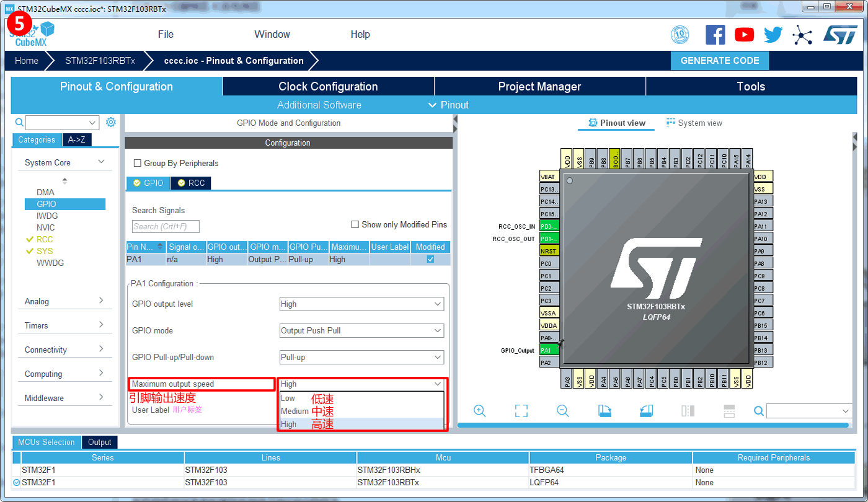Open the YouTube icon link

(x=744, y=35)
